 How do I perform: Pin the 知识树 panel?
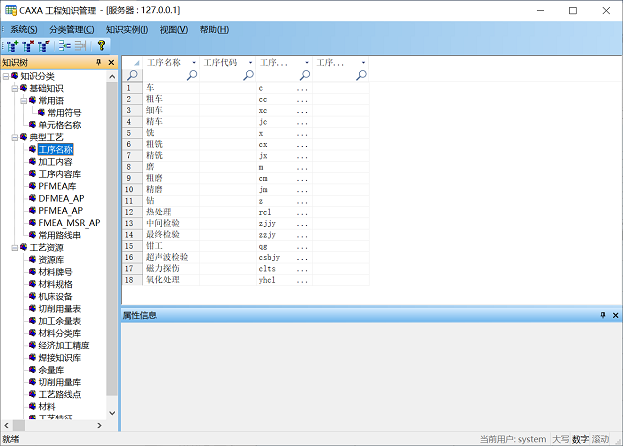(x=98, y=63)
